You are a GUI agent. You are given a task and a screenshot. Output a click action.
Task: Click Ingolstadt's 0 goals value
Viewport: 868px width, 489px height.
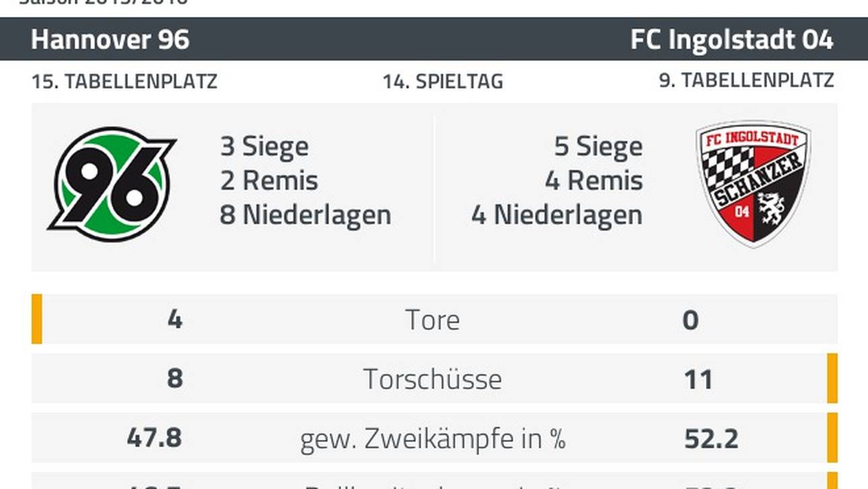[691, 321]
